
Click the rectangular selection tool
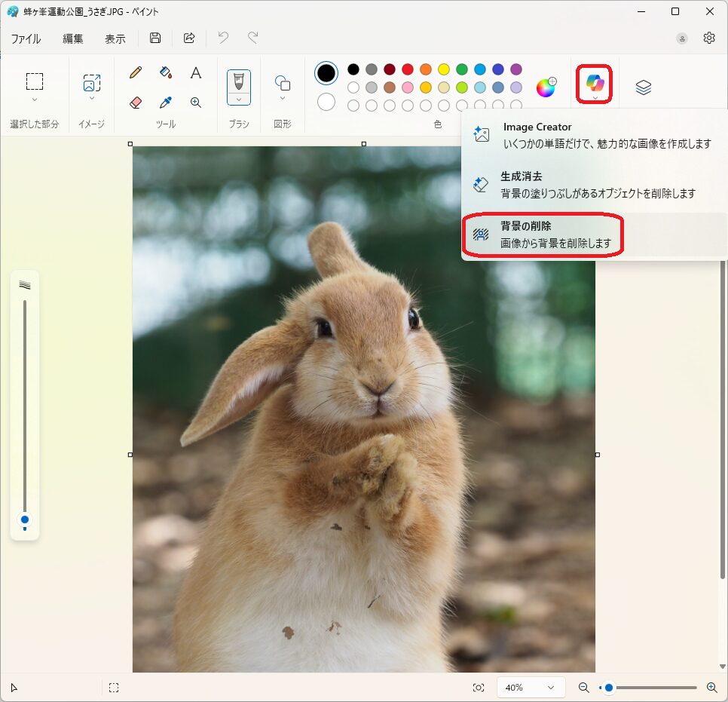click(35, 81)
